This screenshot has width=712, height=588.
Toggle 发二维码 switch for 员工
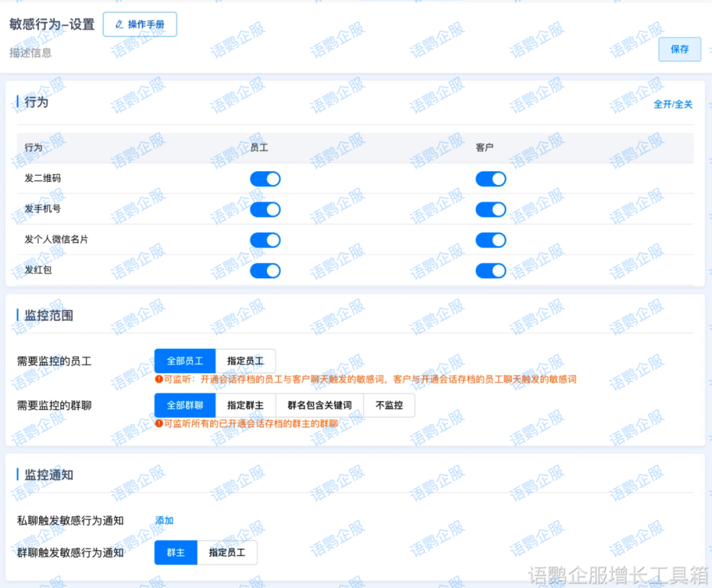[265, 179]
